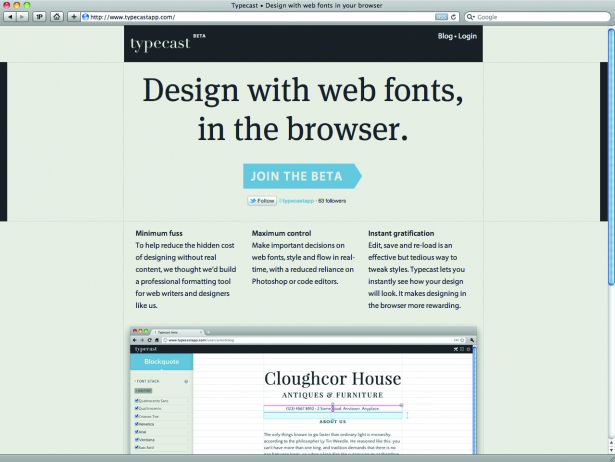Click the Cloughcor House heading in preview

(x=333, y=379)
